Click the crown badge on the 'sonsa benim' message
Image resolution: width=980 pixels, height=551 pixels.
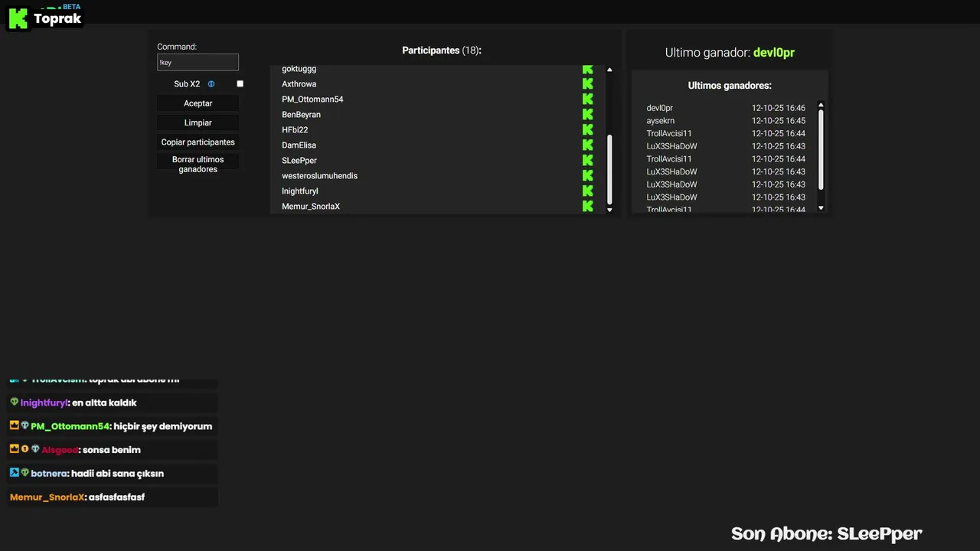(x=14, y=449)
